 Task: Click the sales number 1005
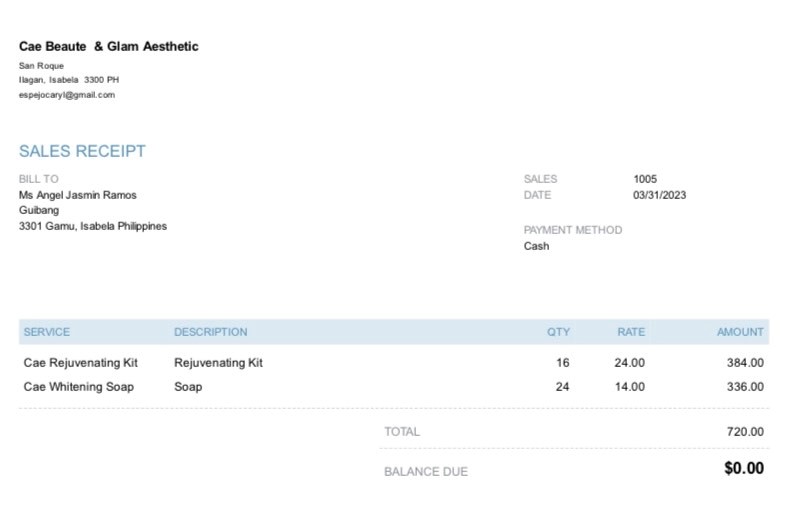click(645, 179)
